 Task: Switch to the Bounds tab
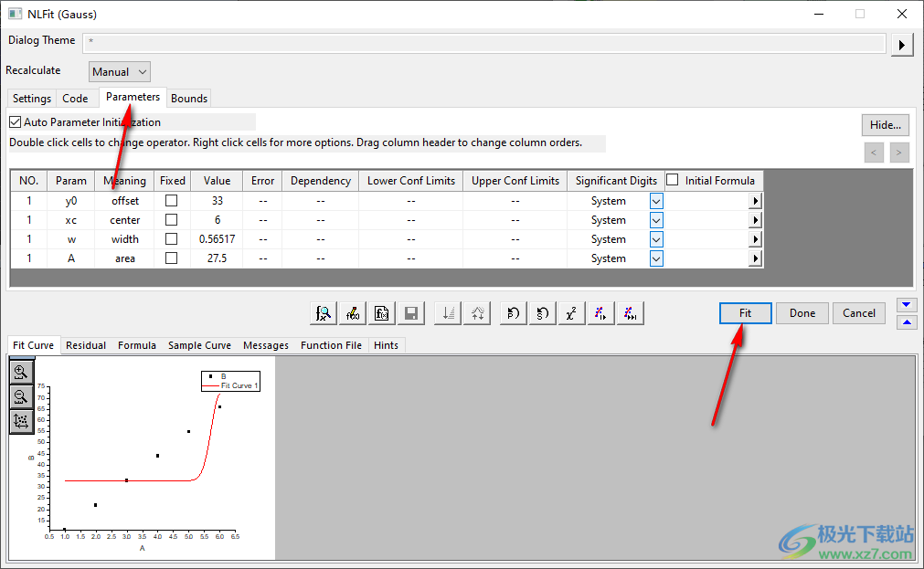[x=189, y=99]
